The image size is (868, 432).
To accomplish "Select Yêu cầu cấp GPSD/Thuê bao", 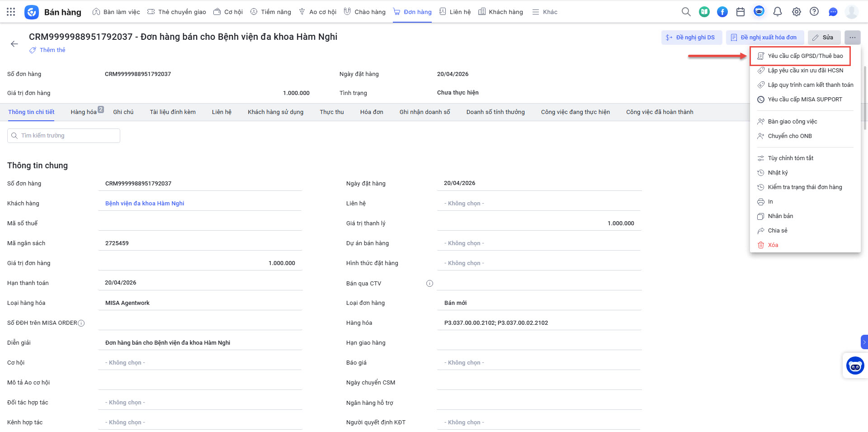I will pyautogui.click(x=805, y=56).
